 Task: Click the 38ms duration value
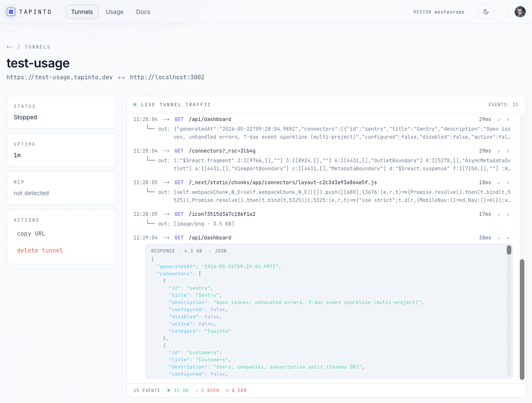click(485, 238)
